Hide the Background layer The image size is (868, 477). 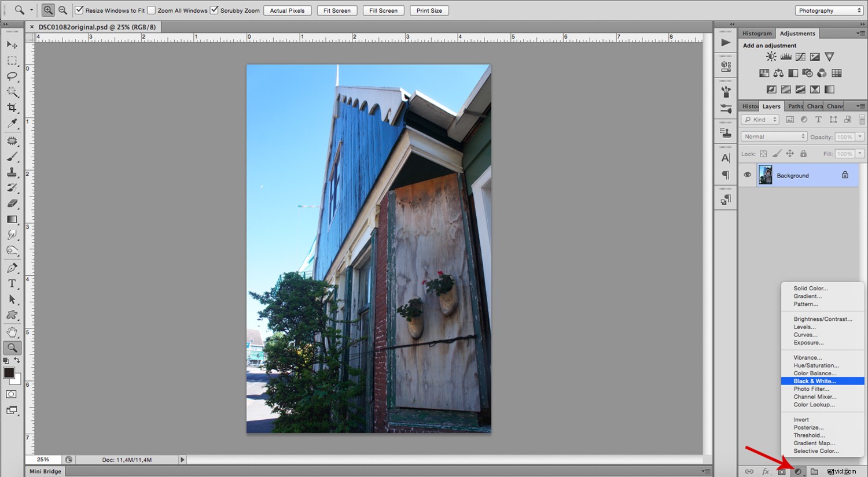[x=747, y=175]
